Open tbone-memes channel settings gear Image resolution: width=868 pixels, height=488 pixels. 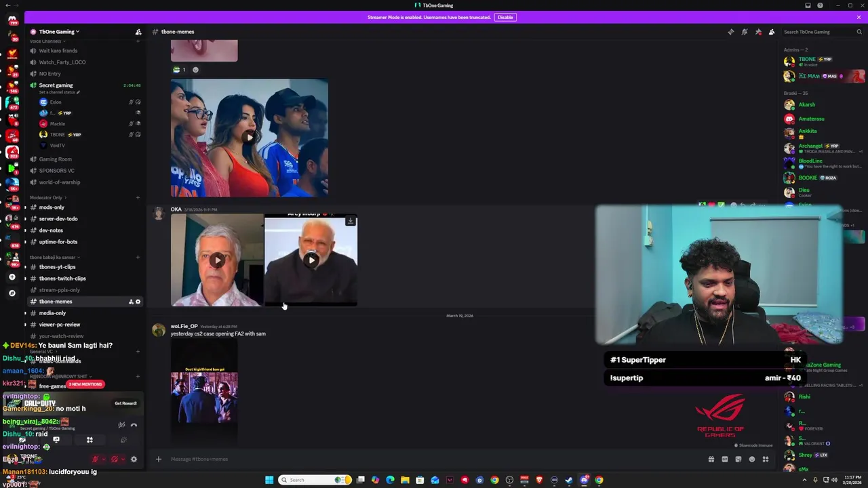[x=138, y=302]
